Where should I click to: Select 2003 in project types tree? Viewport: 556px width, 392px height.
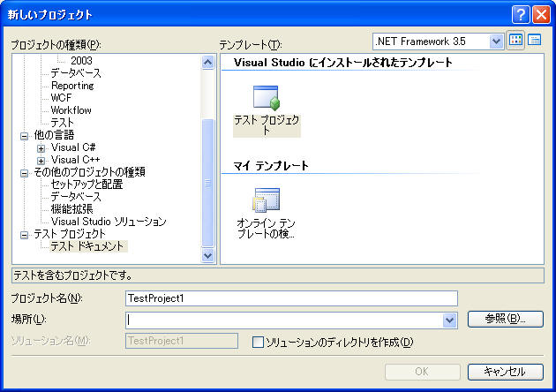point(81,61)
